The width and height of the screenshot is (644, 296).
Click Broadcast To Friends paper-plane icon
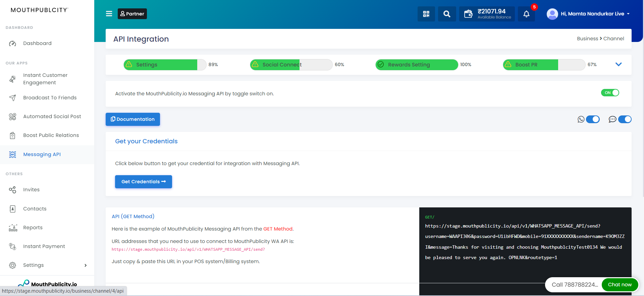coord(12,98)
